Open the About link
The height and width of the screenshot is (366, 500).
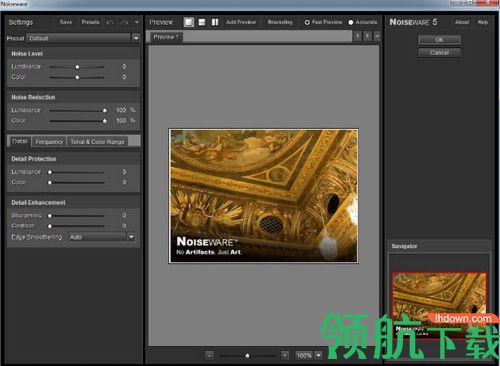click(x=462, y=22)
